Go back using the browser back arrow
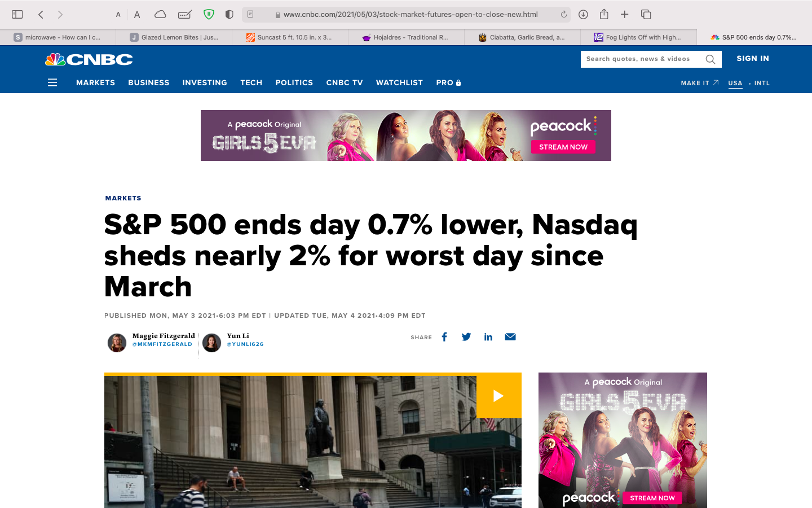The image size is (812, 508). [40, 14]
